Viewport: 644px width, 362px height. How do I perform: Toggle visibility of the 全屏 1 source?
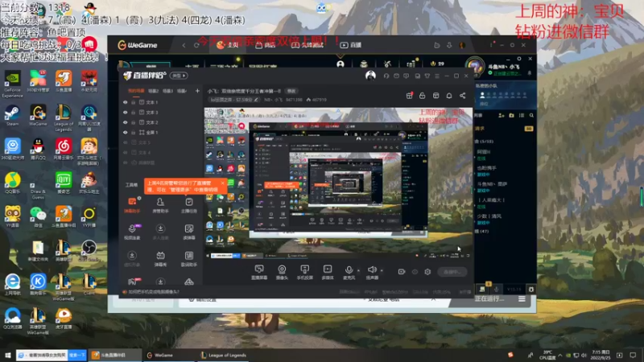pyautogui.click(x=126, y=133)
